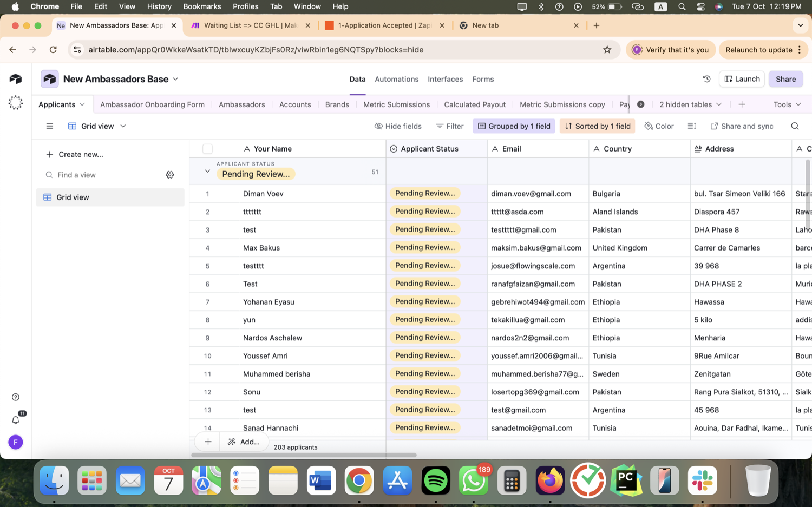Open a new browser tab plus
This screenshot has width=812, height=507.
pyautogui.click(x=597, y=25)
